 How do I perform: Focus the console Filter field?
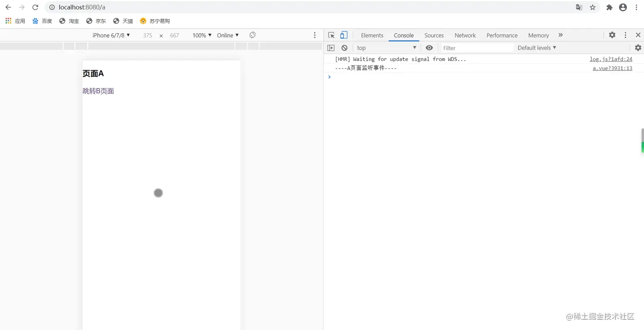477,48
